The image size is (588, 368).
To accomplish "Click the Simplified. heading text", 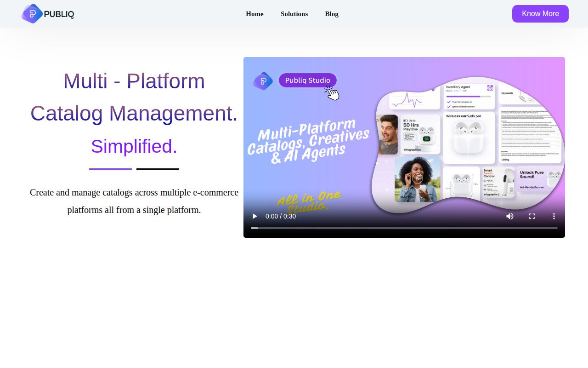I will [134, 146].
